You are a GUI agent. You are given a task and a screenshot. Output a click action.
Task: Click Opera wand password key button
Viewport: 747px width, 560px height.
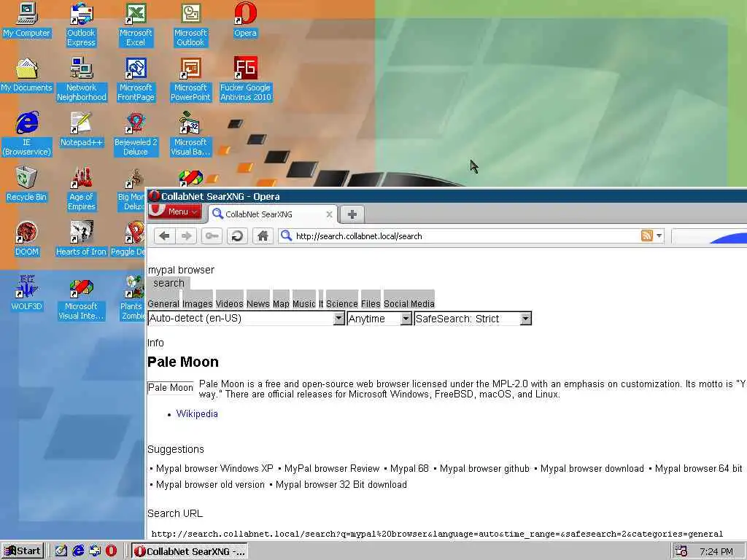[212, 236]
